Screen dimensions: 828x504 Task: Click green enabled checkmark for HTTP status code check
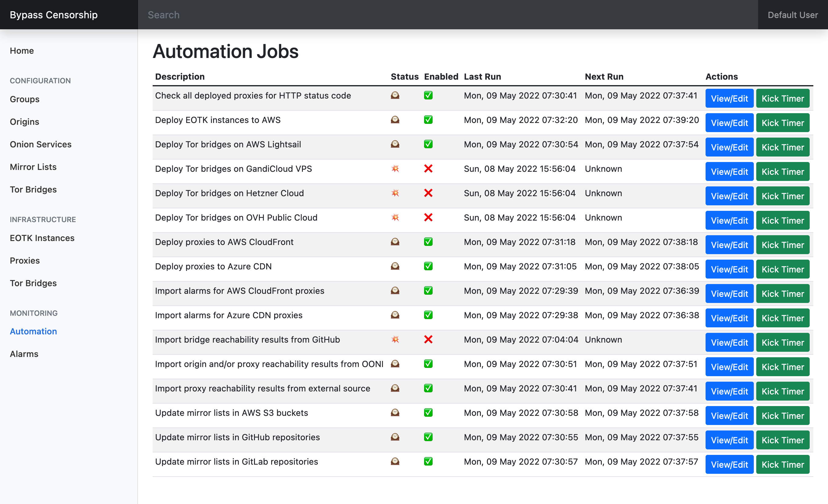point(428,95)
